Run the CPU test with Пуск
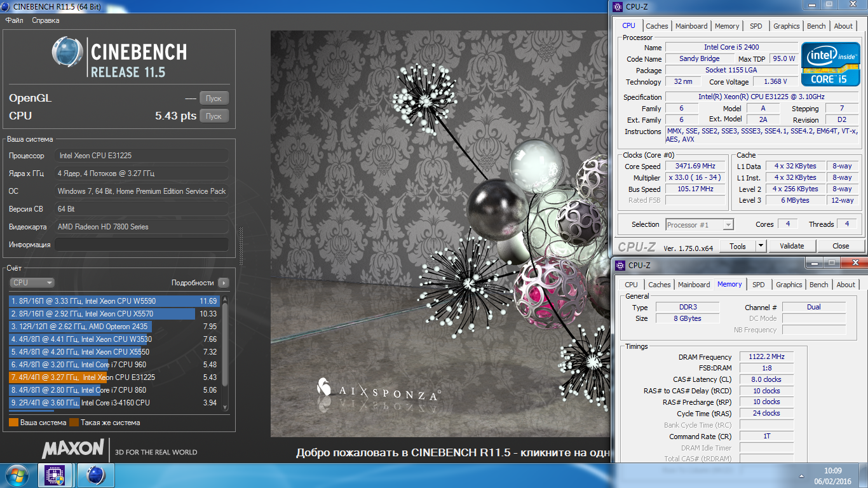The width and height of the screenshot is (868, 488). 214,116
